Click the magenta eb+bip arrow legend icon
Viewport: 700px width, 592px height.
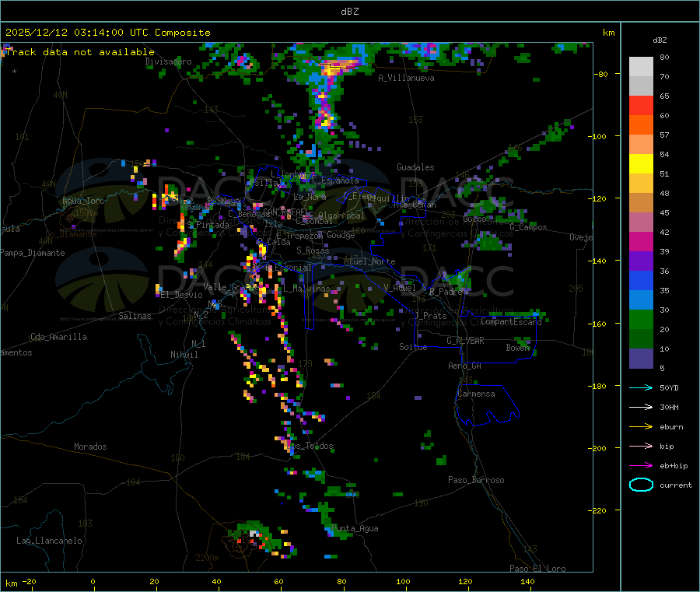click(x=641, y=466)
